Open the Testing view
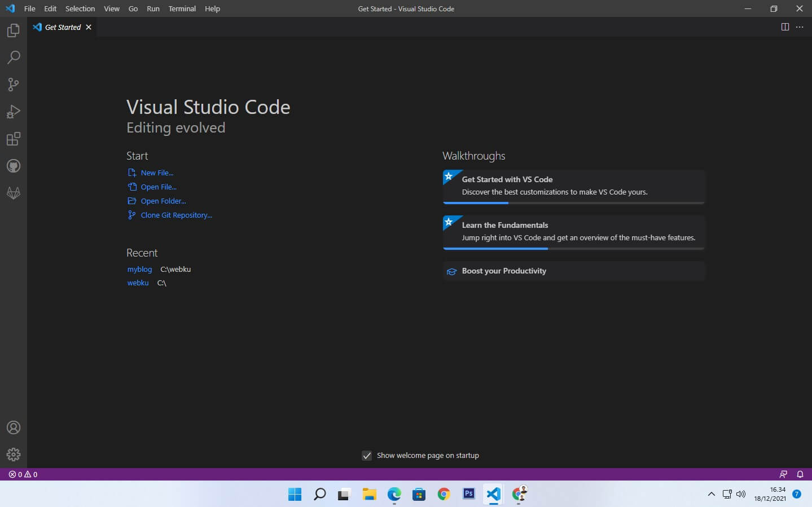The image size is (812, 507). click(13, 193)
